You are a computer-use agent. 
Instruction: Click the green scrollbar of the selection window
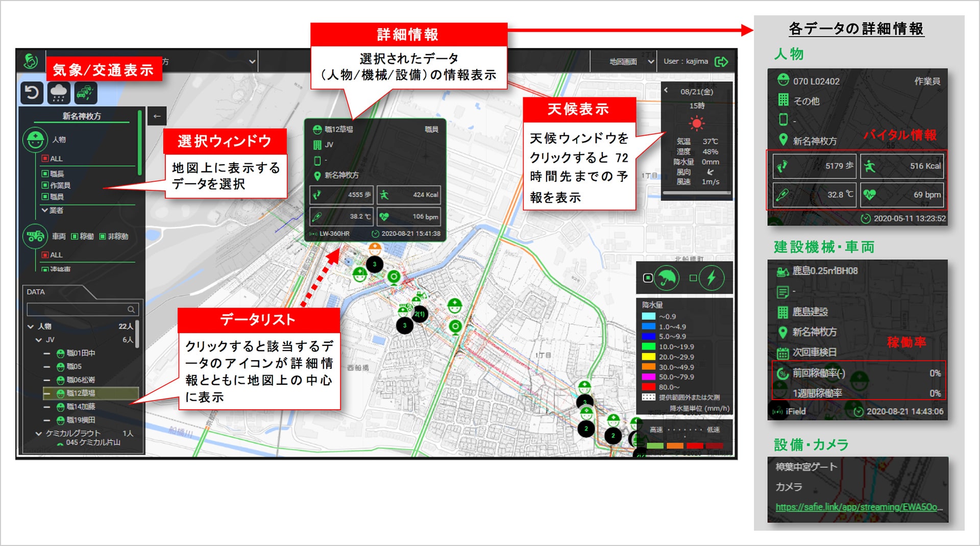pyautogui.click(x=139, y=143)
